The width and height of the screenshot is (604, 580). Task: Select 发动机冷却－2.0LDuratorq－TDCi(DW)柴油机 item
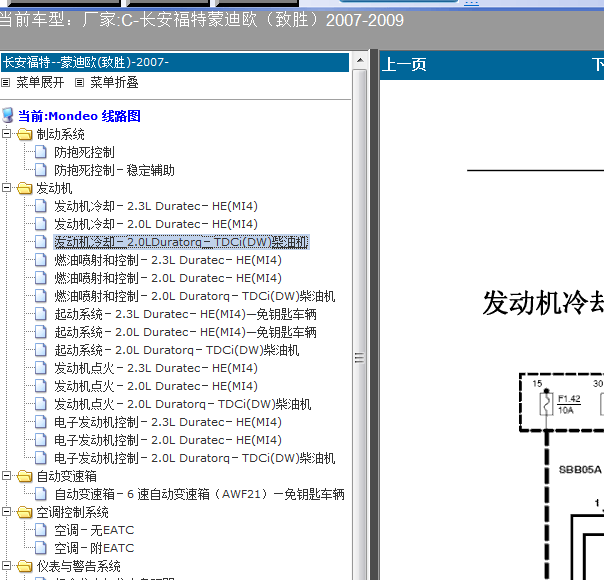181,242
